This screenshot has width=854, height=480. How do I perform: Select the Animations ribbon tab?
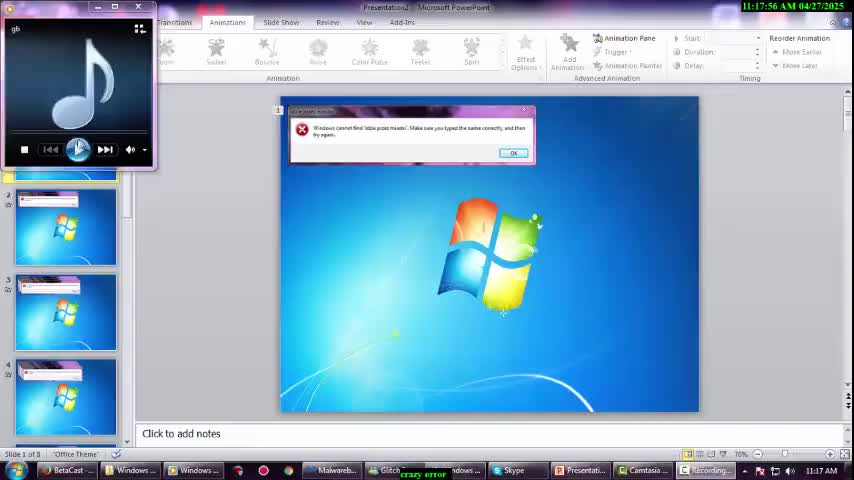(228, 22)
